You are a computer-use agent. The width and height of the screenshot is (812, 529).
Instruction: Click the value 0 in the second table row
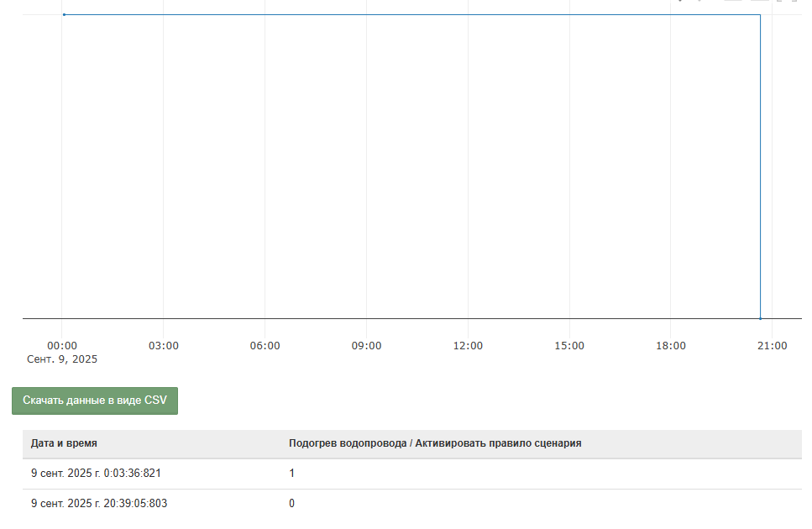click(292, 504)
